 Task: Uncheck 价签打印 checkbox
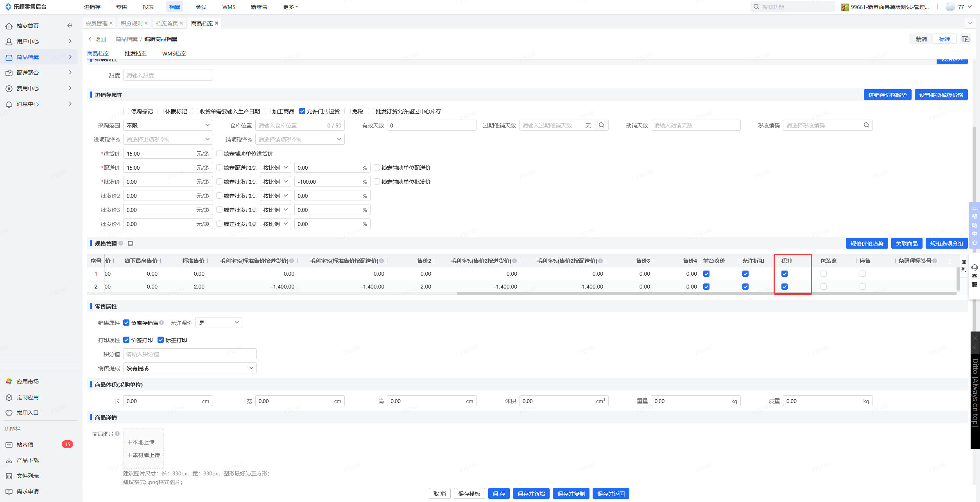point(126,340)
